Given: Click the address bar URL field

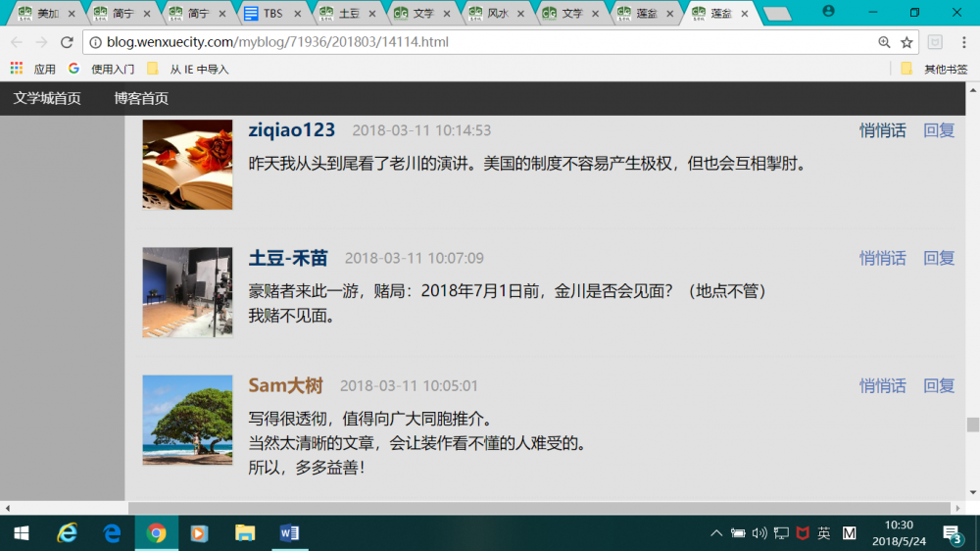Looking at the screenshot, I should pos(481,42).
